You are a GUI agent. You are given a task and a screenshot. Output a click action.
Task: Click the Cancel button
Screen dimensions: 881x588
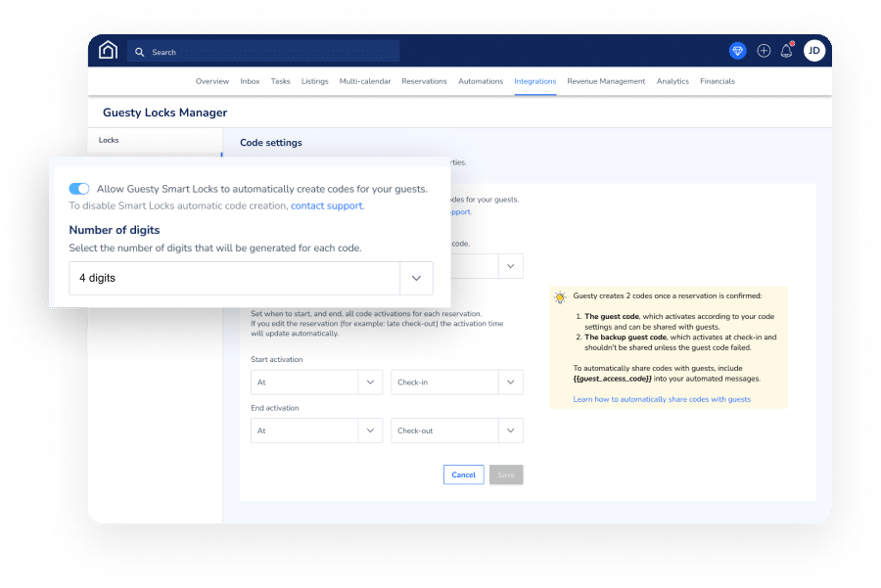(464, 475)
